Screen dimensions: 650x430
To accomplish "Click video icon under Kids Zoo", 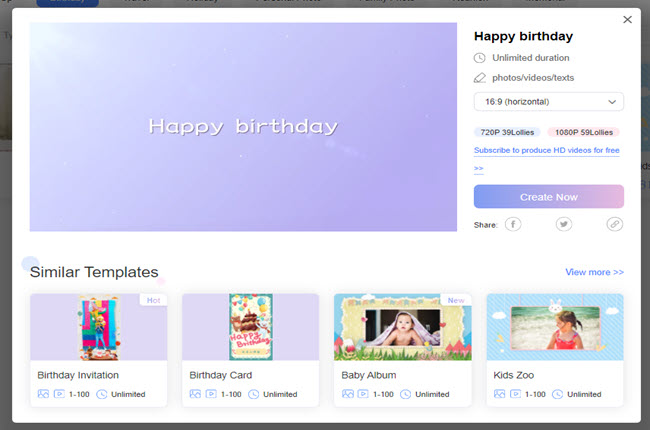I will 515,394.
